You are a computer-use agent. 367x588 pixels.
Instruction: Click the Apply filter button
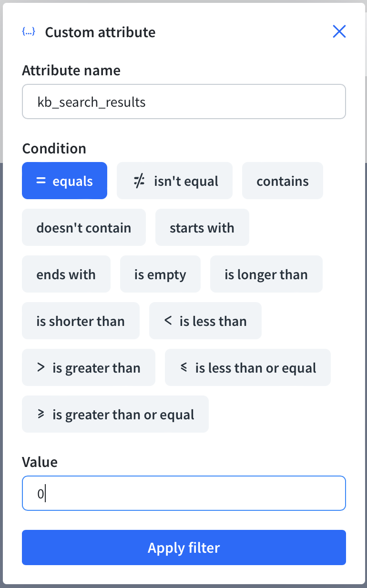[184, 547]
